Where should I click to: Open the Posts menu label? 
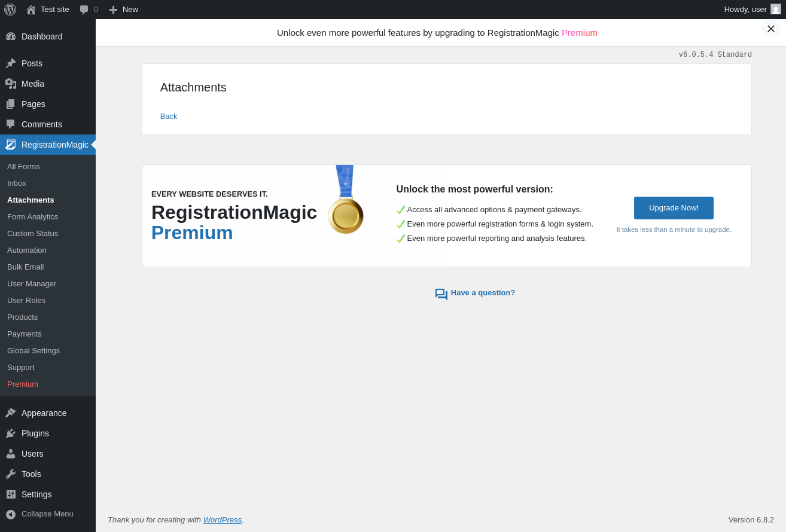(32, 63)
